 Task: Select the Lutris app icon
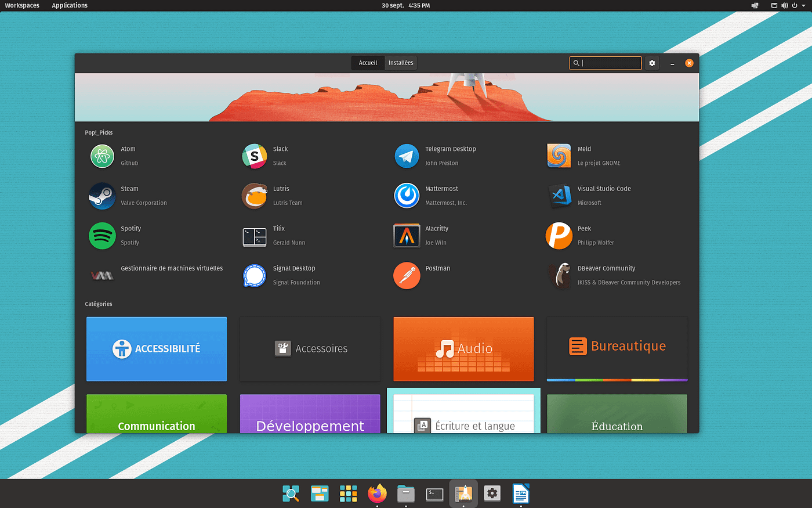click(x=254, y=196)
